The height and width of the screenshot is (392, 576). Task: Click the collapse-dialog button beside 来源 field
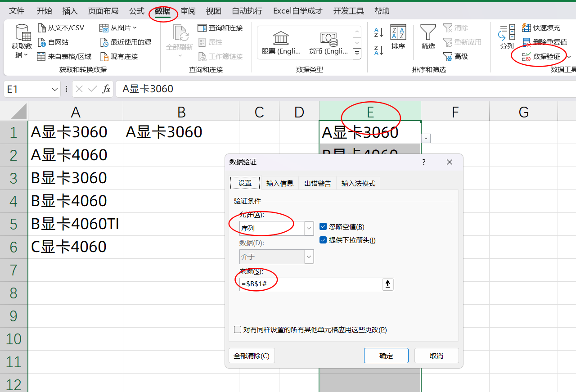click(387, 284)
